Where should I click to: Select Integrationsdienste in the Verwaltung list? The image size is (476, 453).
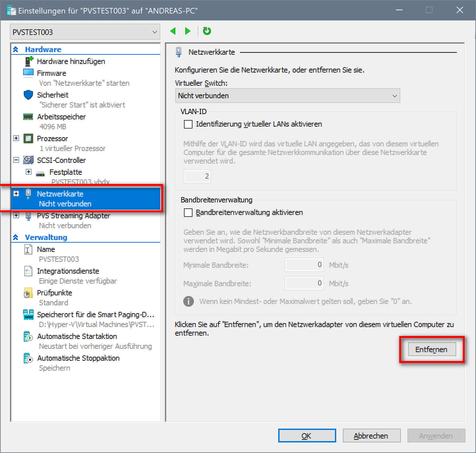tap(68, 271)
